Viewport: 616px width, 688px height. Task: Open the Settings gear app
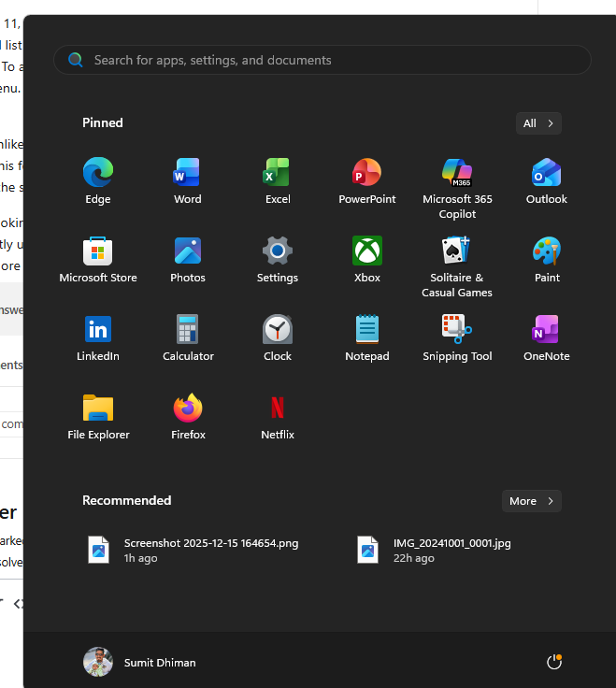pyautogui.click(x=278, y=260)
